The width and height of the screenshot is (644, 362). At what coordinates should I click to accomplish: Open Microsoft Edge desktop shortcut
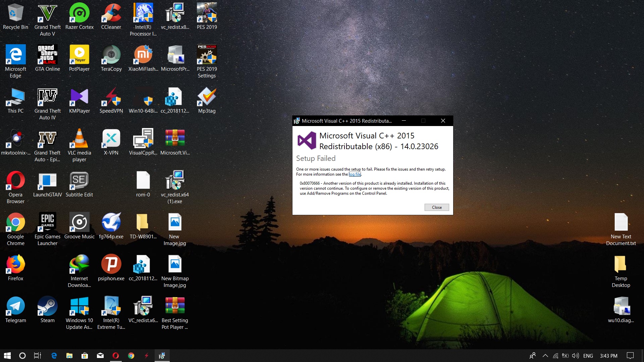coord(15,61)
